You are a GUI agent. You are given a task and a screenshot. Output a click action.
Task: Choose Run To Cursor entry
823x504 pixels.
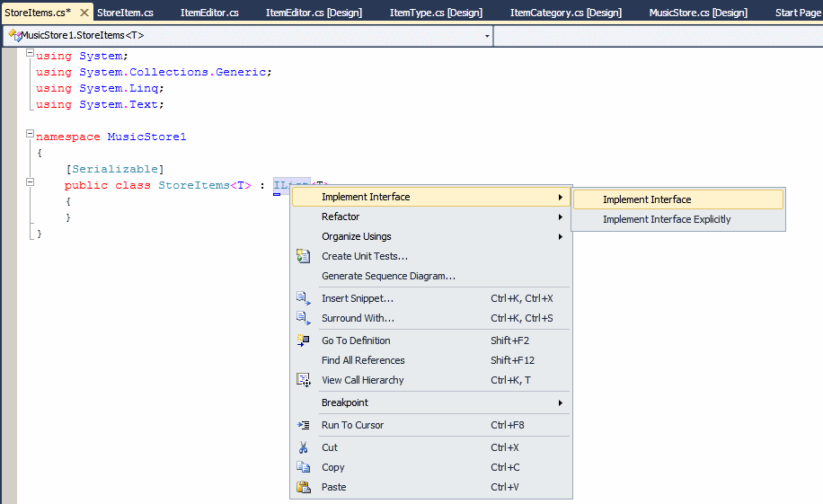pyautogui.click(x=431, y=425)
